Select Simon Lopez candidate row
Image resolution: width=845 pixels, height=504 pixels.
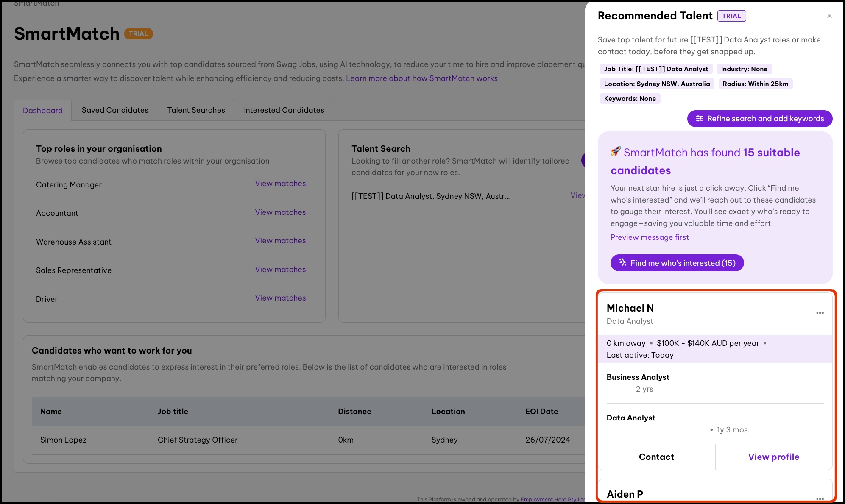coord(64,440)
